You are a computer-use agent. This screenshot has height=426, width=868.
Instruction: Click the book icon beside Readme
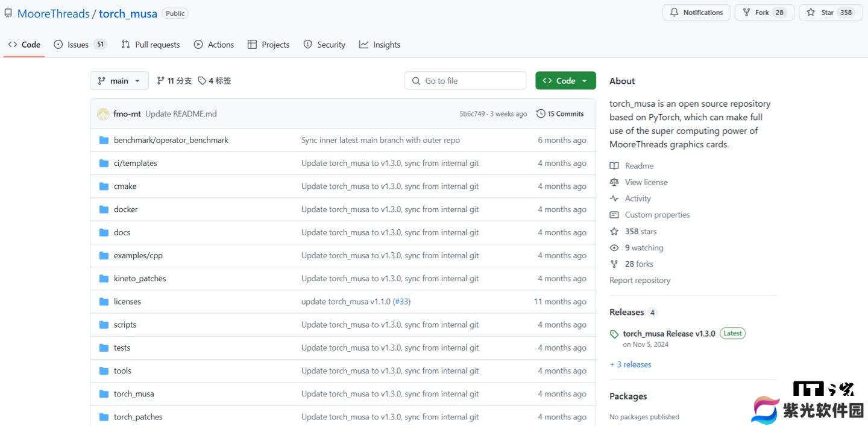pyautogui.click(x=614, y=166)
